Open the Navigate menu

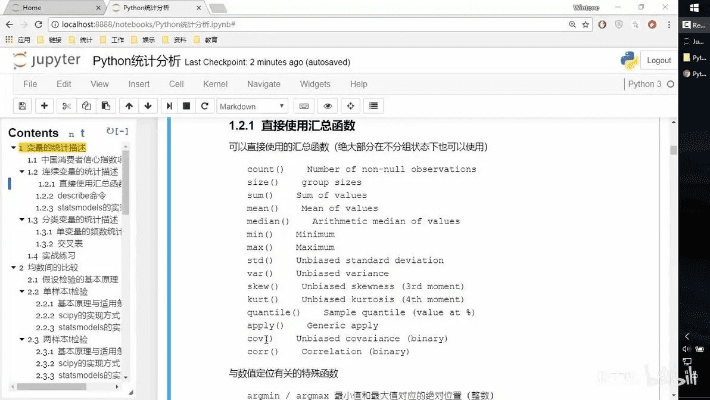pos(264,84)
